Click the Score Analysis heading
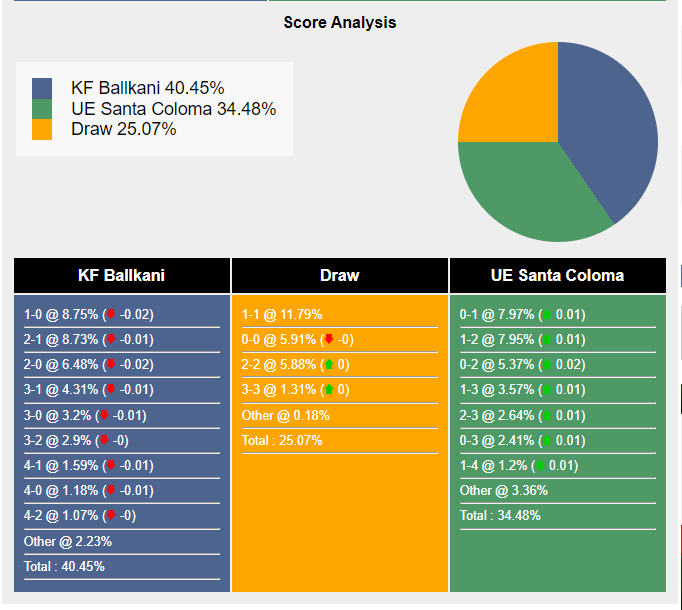The width and height of the screenshot is (682, 610). click(x=340, y=22)
